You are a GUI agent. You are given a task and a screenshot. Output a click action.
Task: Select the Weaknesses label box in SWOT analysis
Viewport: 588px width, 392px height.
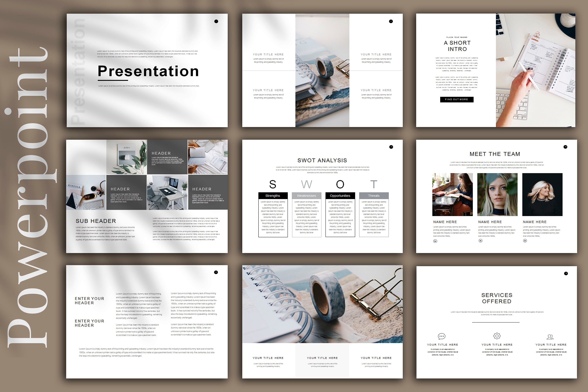click(307, 196)
